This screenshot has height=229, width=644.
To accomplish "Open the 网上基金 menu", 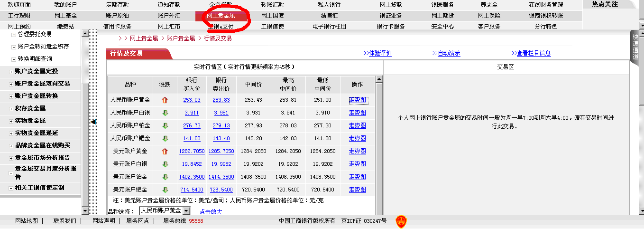I will tap(65, 16).
